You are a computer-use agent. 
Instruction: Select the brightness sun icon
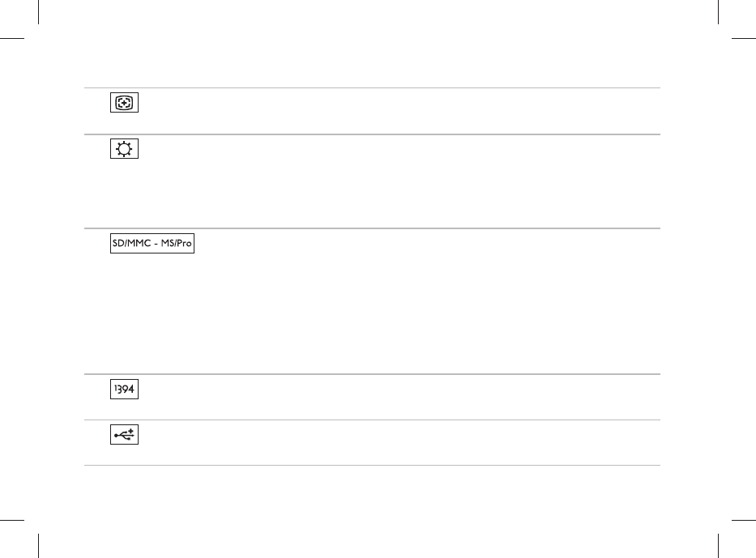tap(125, 148)
